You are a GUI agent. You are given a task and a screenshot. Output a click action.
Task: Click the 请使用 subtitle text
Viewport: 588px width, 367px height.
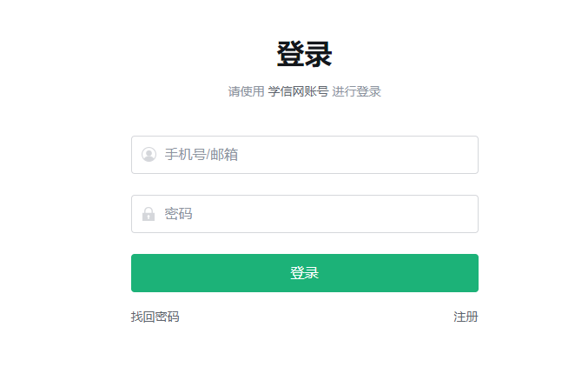pyautogui.click(x=246, y=91)
